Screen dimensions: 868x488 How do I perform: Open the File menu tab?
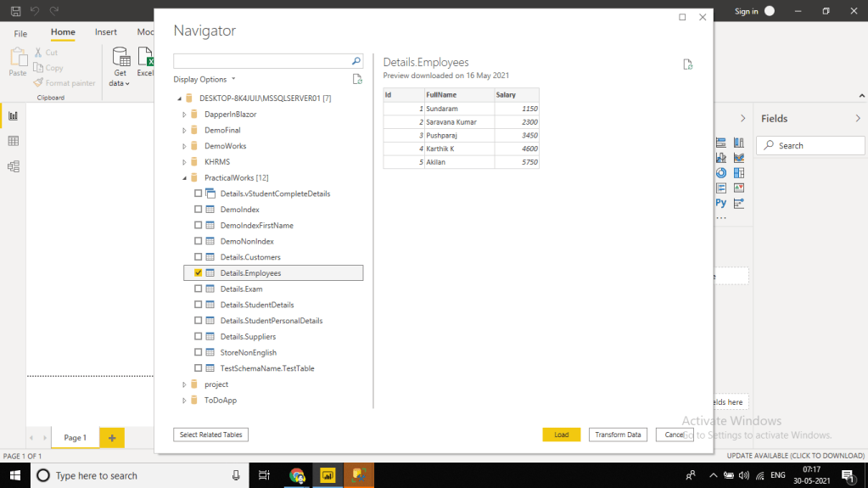[20, 33]
